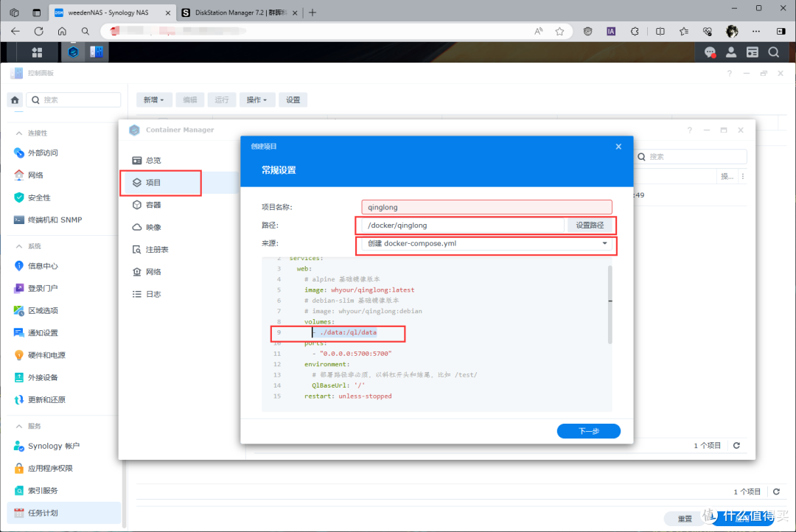The height and width of the screenshot is (532, 796).
Task: Collapse the 系统 section
Action: pyautogui.click(x=18, y=246)
